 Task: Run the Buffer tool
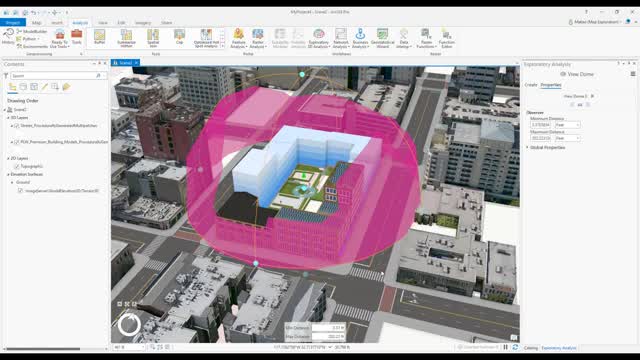point(100,37)
